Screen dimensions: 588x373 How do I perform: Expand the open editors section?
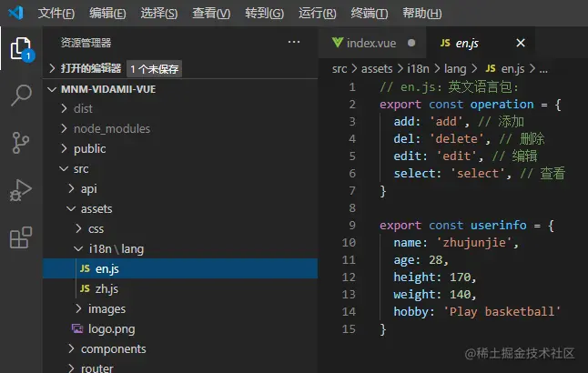coord(90,68)
